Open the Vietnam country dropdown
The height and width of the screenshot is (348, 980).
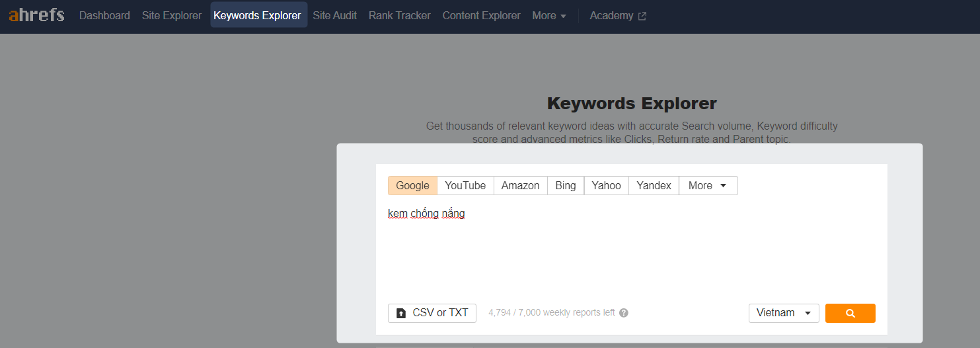pos(784,313)
